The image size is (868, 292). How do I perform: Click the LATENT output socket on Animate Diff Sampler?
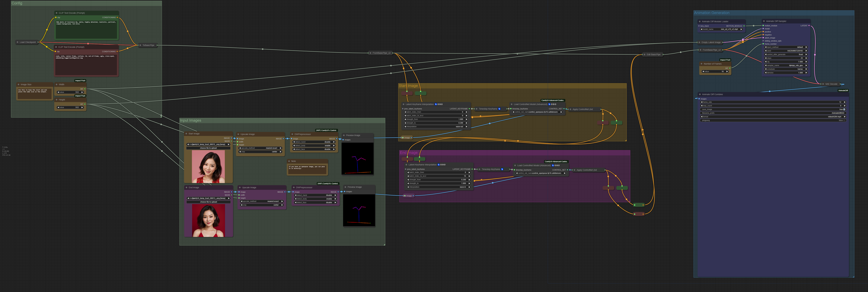[x=809, y=26]
